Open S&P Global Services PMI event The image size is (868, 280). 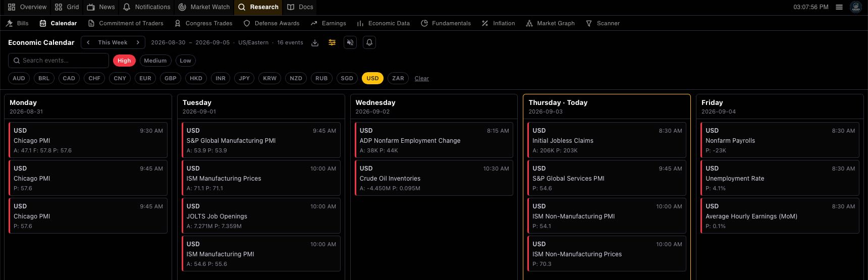click(607, 178)
